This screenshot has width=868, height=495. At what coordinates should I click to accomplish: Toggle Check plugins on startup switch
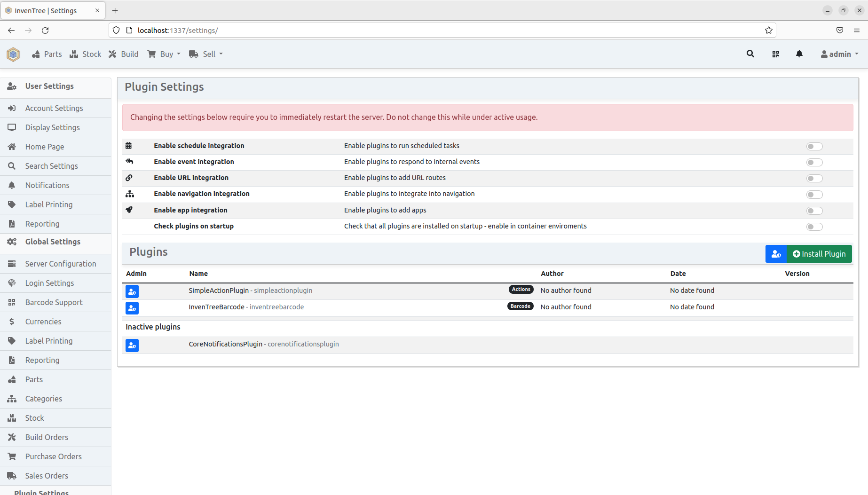pos(814,227)
